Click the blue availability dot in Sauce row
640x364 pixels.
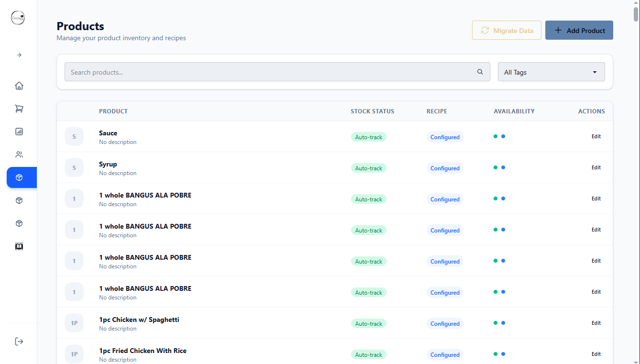(x=503, y=136)
